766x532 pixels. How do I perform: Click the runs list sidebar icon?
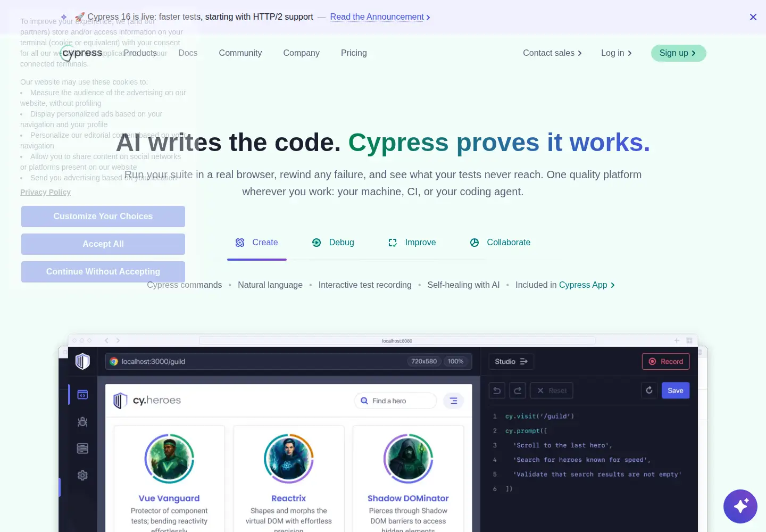[82, 448]
